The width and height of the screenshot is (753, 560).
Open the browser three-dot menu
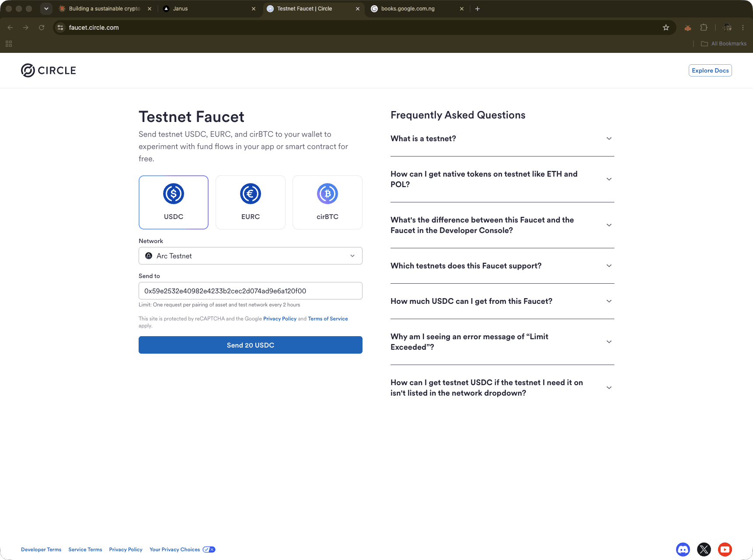pyautogui.click(x=743, y=28)
